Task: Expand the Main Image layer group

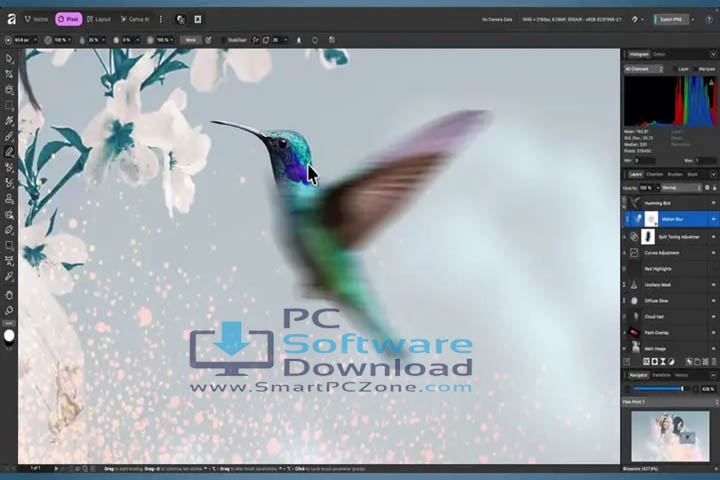Action: (x=624, y=349)
